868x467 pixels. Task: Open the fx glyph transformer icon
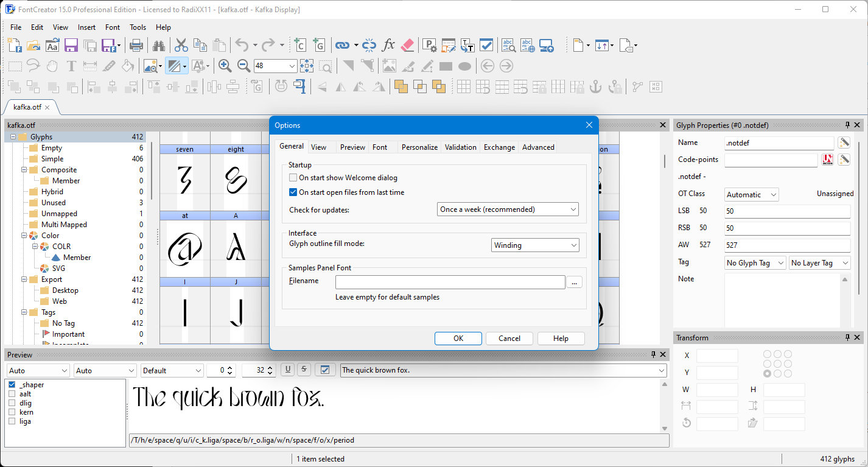coord(388,45)
